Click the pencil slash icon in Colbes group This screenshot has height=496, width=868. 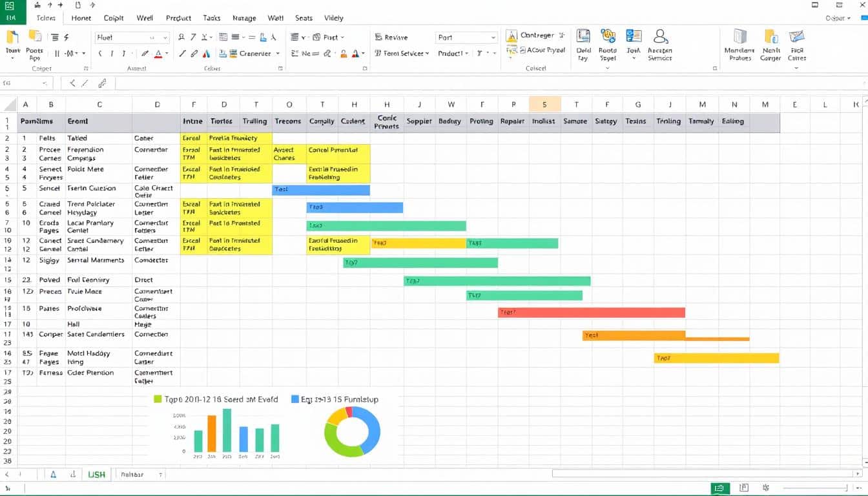(x=183, y=54)
